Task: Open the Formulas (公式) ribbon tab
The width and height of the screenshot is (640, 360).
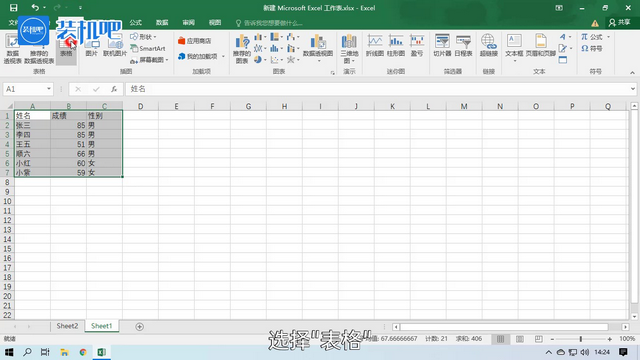Action: click(136, 22)
